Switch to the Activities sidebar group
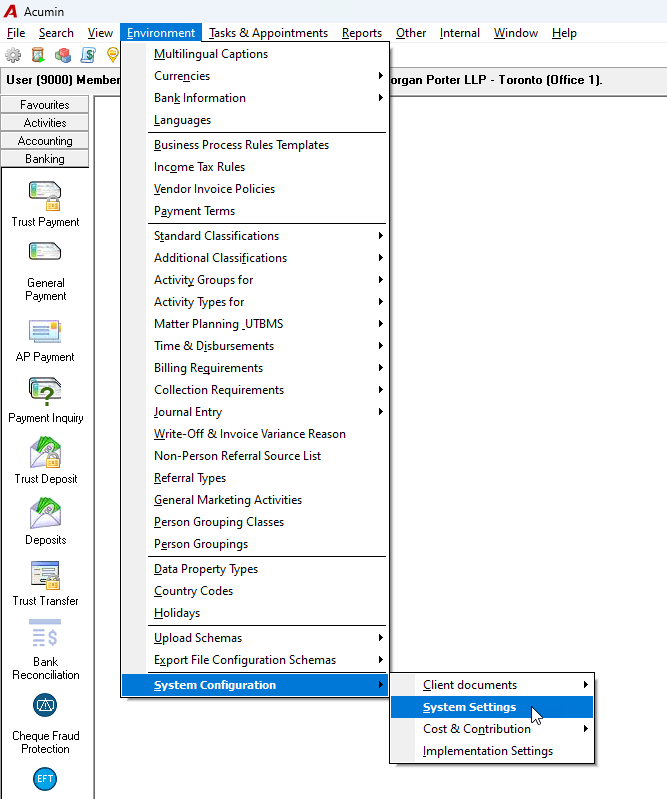 point(45,123)
